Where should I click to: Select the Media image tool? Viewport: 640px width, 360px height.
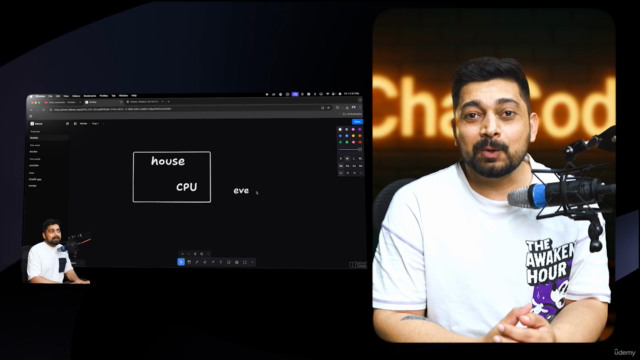tap(237, 262)
